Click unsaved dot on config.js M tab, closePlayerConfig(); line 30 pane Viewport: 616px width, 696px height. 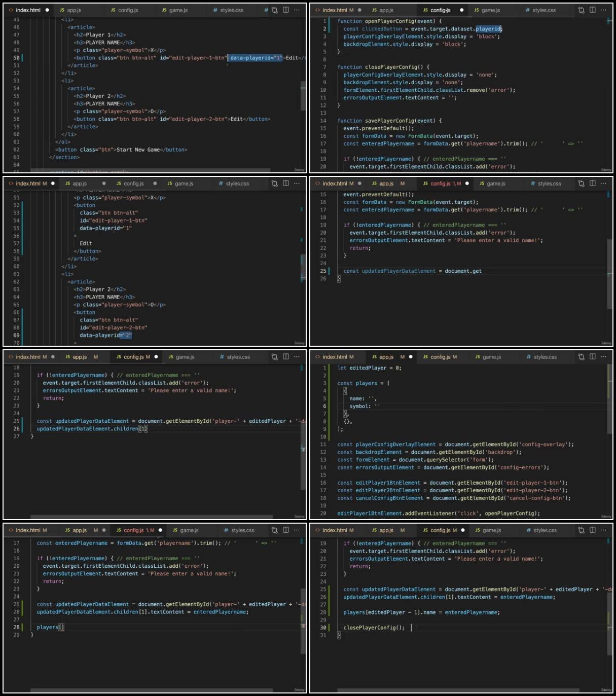[x=462, y=530]
